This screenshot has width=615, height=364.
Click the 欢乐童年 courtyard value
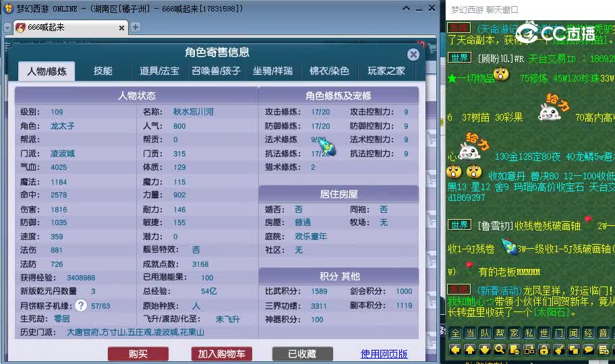tap(311, 237)
